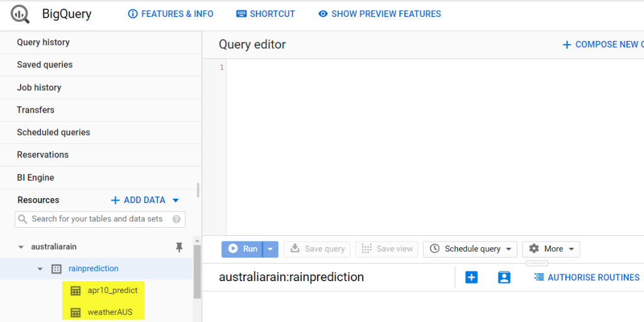644x322 pixels.
Task: Click the share dataset person icon
Action: point(504,277)
